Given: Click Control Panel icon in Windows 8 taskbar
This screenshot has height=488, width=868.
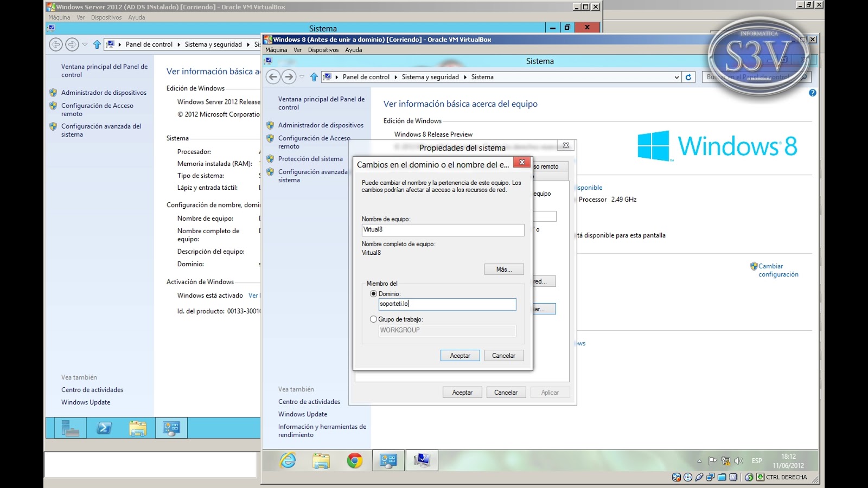Looking at the screenshot, I should click(388, 460).
